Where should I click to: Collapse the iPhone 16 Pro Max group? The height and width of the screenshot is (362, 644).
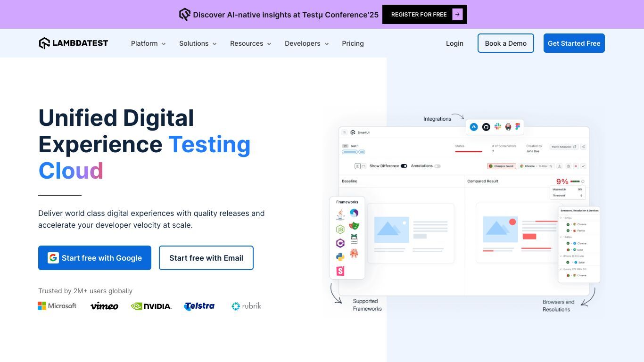point(561,256)
